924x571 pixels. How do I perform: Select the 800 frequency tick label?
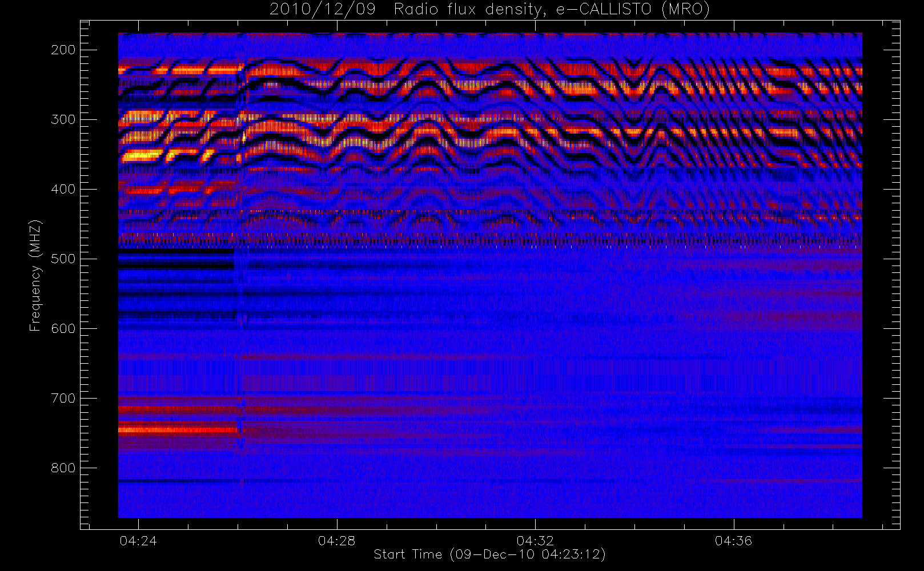(63, 468)
